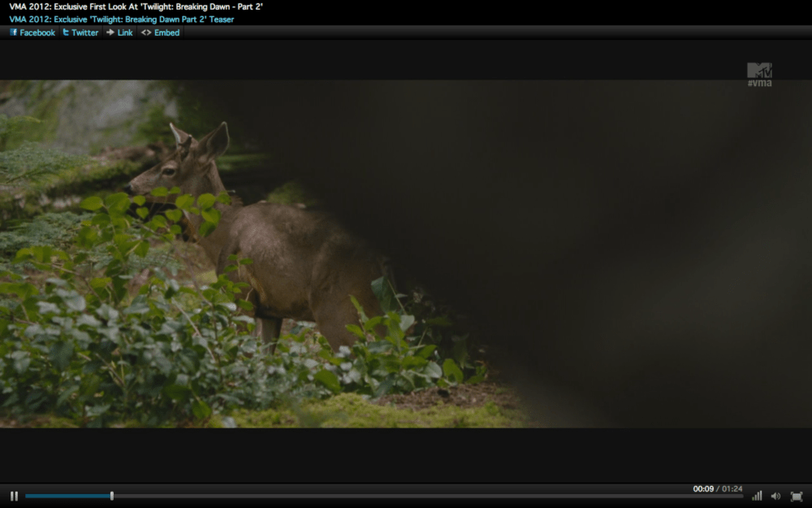Click the 00:09 / 01:24 time display

(x=717, y=488)
